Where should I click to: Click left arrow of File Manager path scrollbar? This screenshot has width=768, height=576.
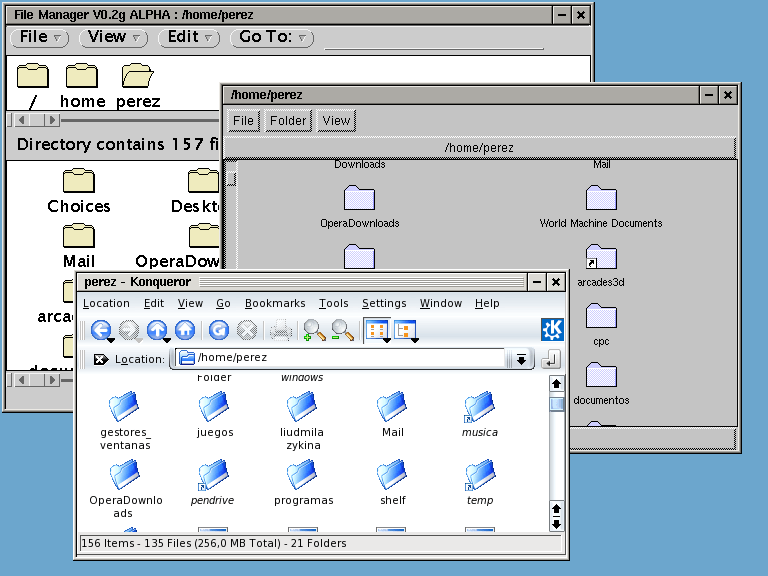click(x=21, y=120)
